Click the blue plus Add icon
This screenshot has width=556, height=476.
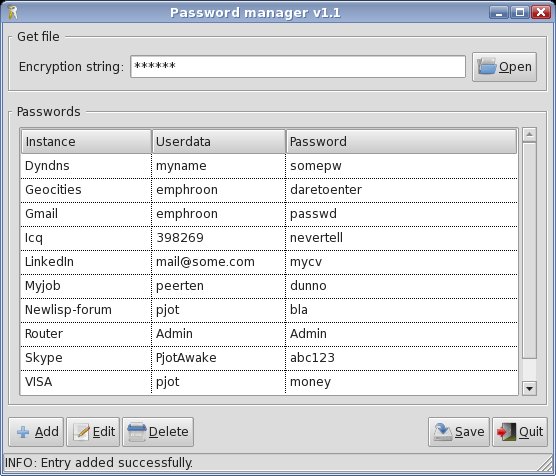[x=23, y=432]
